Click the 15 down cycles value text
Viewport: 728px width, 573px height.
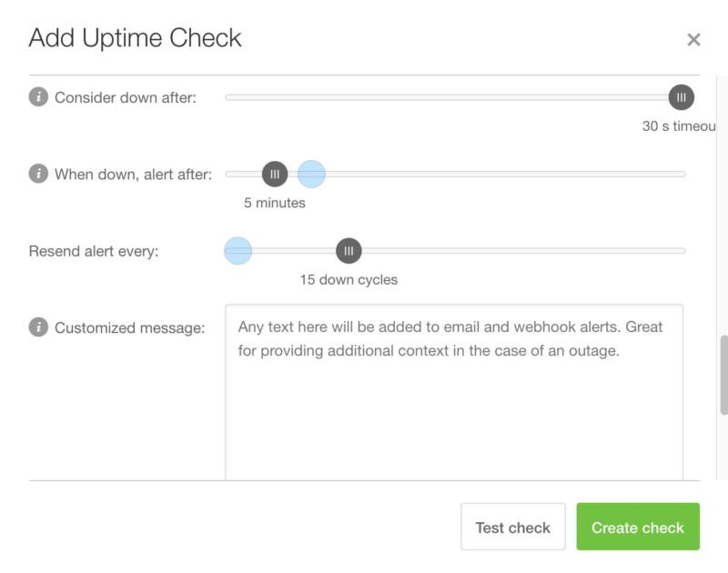[x=349, y=280]
